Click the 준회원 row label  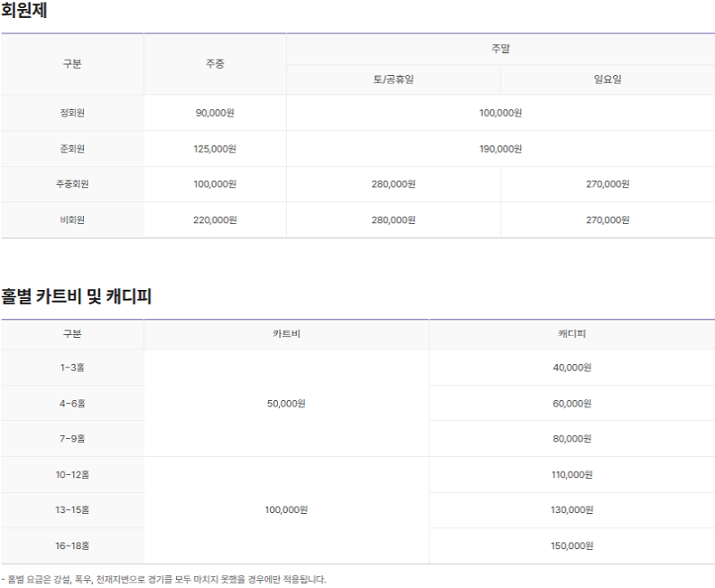coord(72,148)
